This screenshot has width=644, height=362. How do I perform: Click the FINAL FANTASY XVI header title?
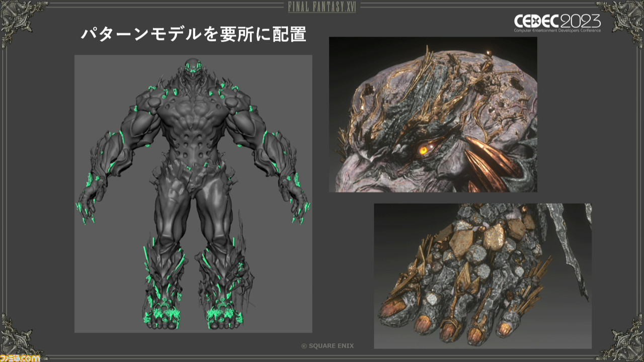(x=322, y=7)
